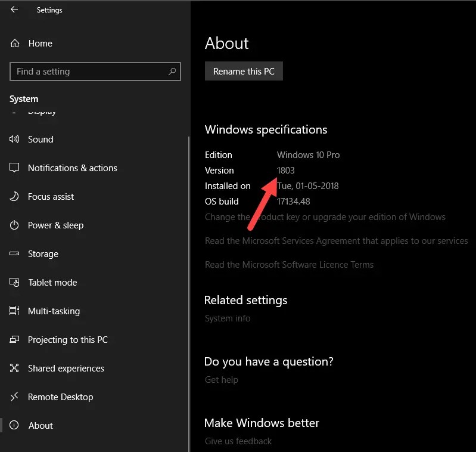Open Multi-tasking settings

(54, 311)
